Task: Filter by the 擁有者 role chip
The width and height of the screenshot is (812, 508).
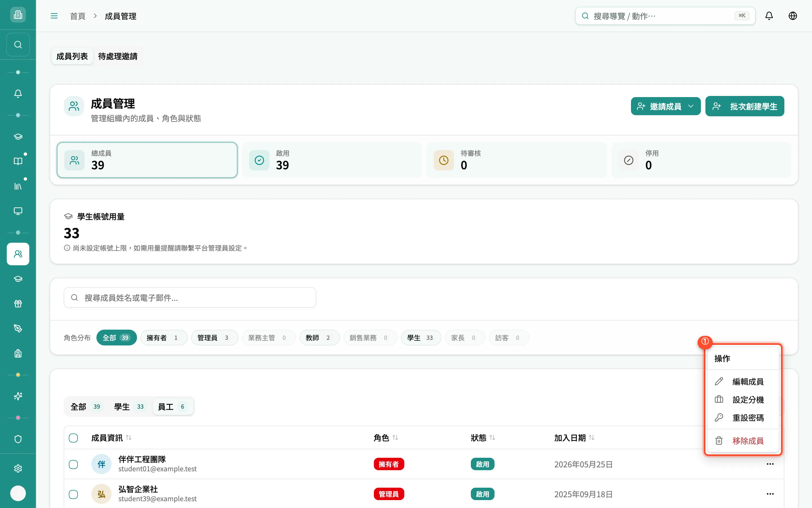Action: pyautogui.click(x=164, y=338)
